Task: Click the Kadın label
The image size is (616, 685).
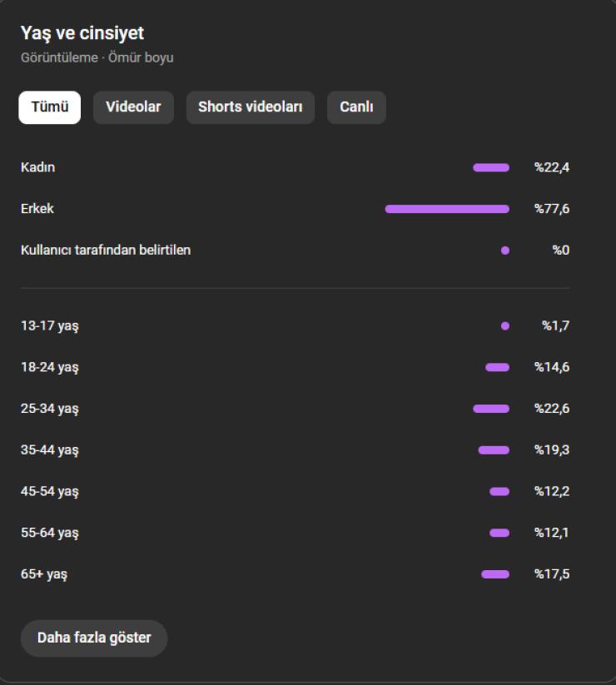Action: click(x=38, y=168)
